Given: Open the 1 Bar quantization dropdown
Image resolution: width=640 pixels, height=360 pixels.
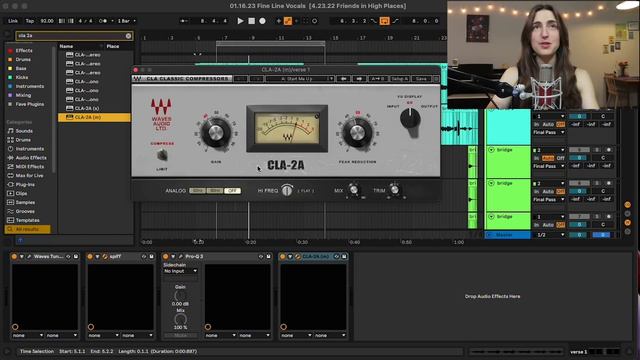Looking at the screenshot, I should (x=127, y=21).
